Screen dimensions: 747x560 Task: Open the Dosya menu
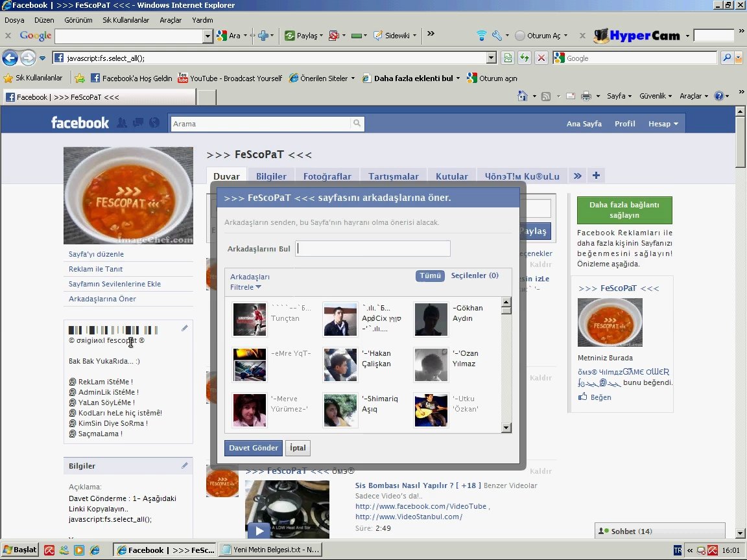tap(14, 20)
